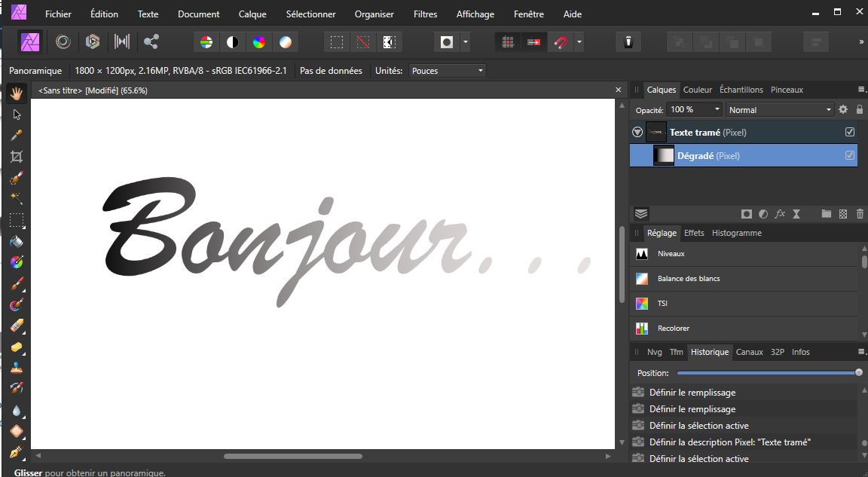Delete layer with the trash icon
Image resolution: width=868 pixels, height=477 pixels.
[860, 213]
